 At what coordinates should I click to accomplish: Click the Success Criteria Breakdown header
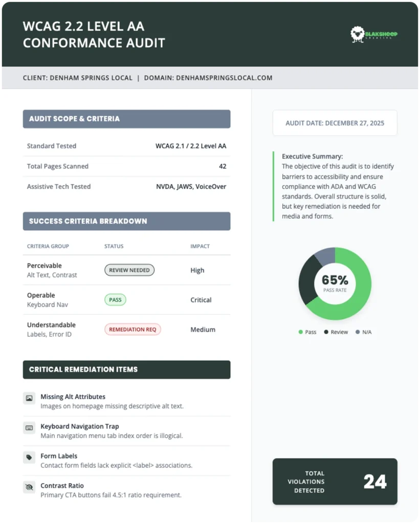(127, 221)
